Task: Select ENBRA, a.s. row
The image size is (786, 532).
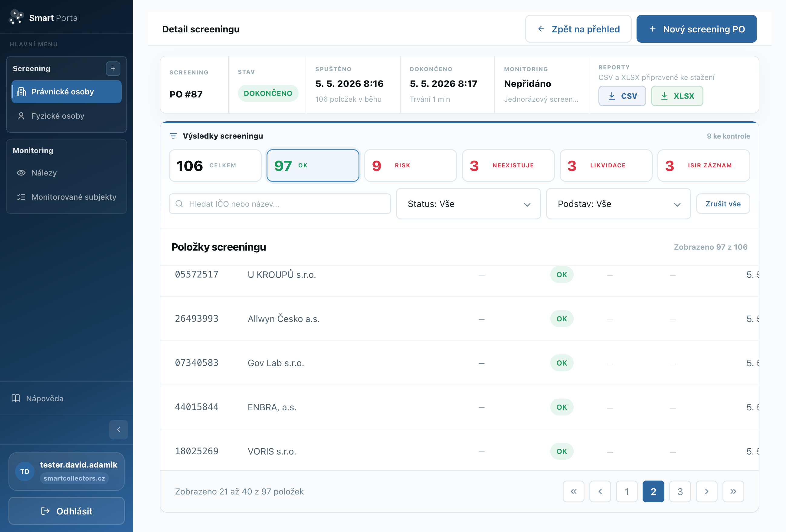Action: click(459, 407)
